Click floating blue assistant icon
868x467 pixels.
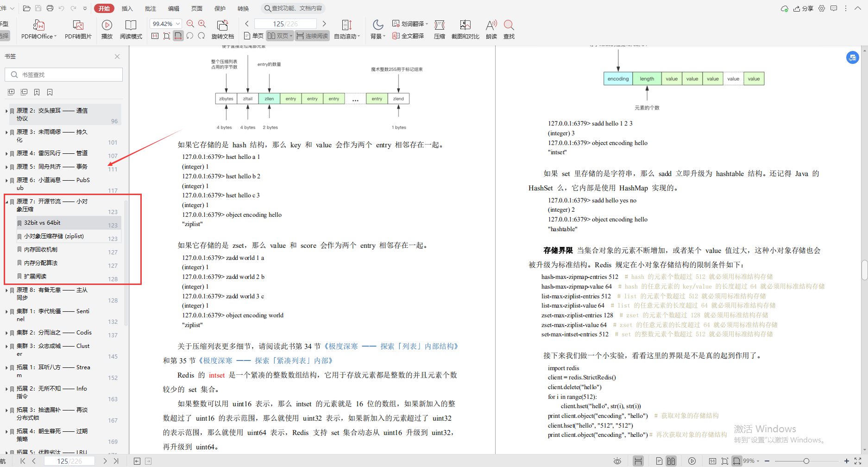pos(853,57)
